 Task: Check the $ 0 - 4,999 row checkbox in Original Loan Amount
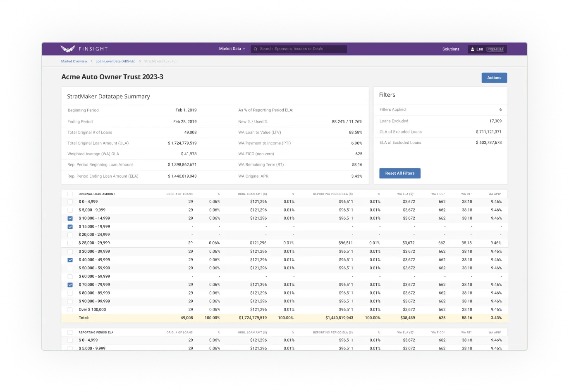70,202
